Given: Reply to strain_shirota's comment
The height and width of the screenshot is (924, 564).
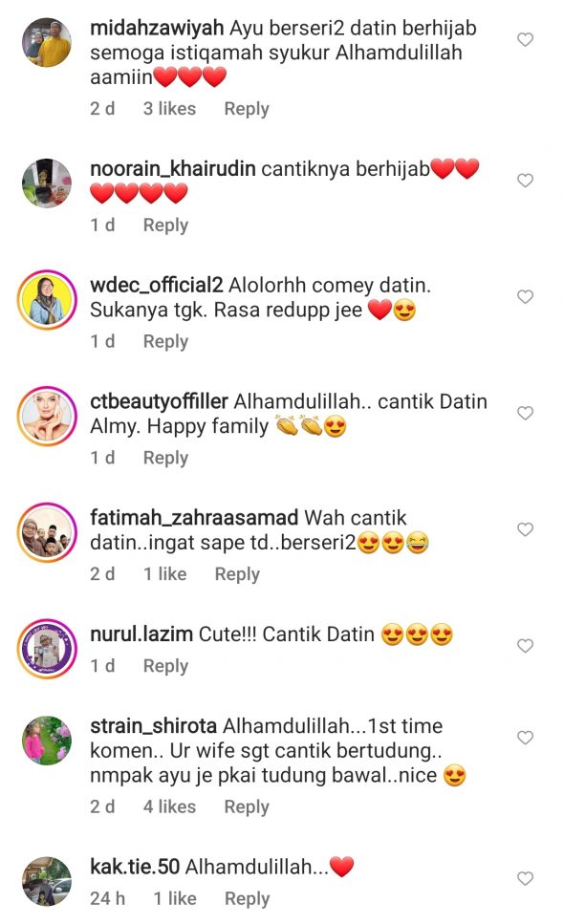Looking at the screenshot, I should [247, 806].
